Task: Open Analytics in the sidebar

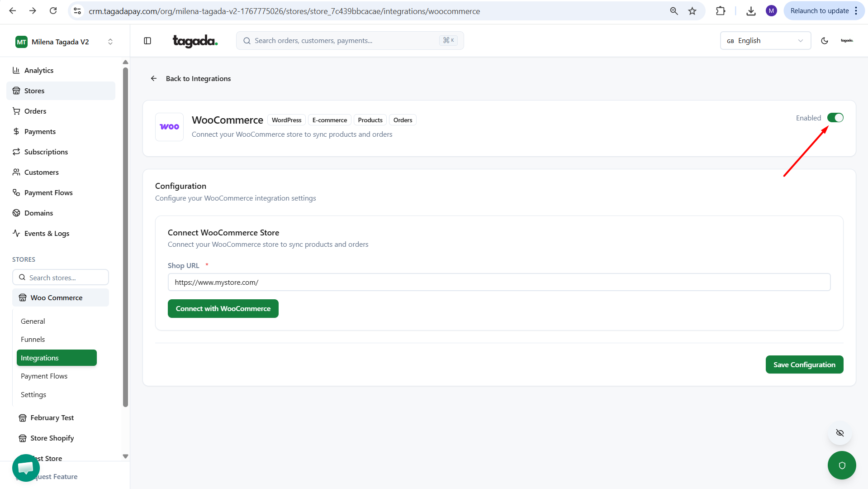Action: [39, 70]
